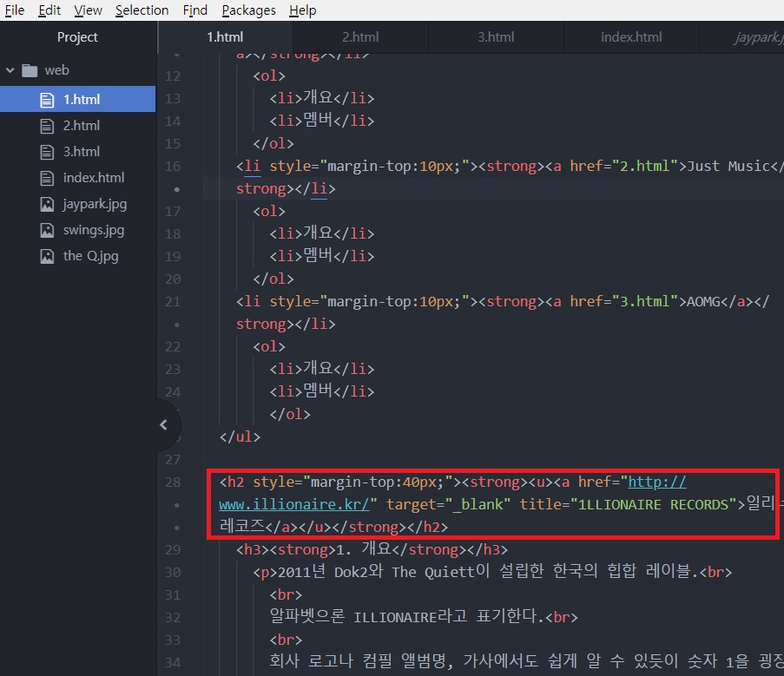
Task: Click the closing </ul> tag
Action: click(x=240, y=436)
